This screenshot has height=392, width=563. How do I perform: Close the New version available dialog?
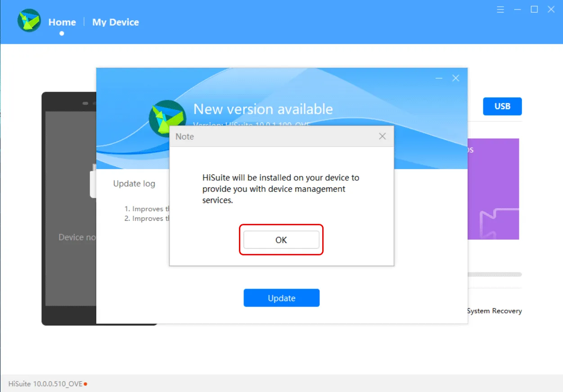click(455, 78)
